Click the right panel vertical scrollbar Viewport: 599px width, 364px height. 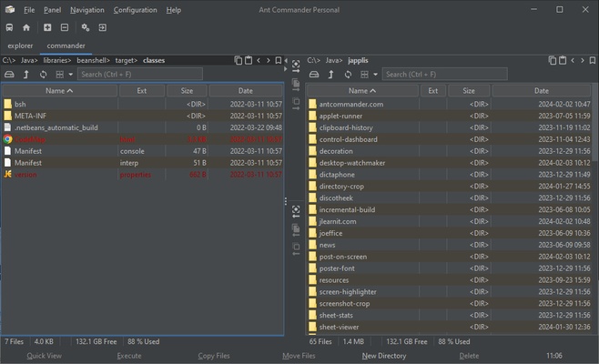(595, 122)
